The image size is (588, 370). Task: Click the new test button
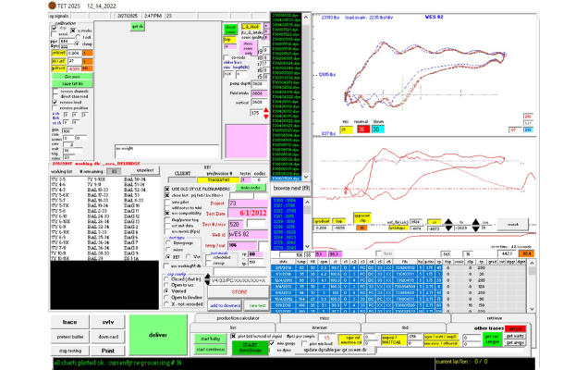pyautogui.click(x=257, y=305)
